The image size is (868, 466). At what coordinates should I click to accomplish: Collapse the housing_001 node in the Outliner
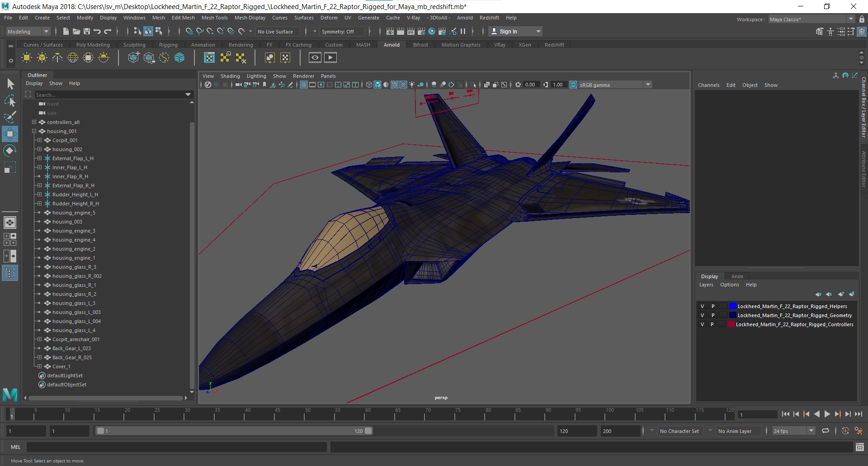tap(34, 131)
